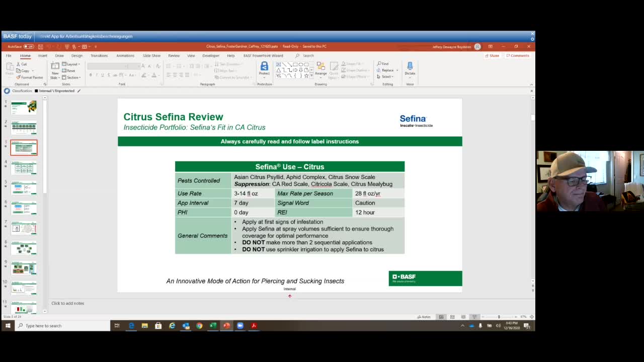644x362 pixels.
Task: Click Reset slide button
Action: click(x=69, y=71)
